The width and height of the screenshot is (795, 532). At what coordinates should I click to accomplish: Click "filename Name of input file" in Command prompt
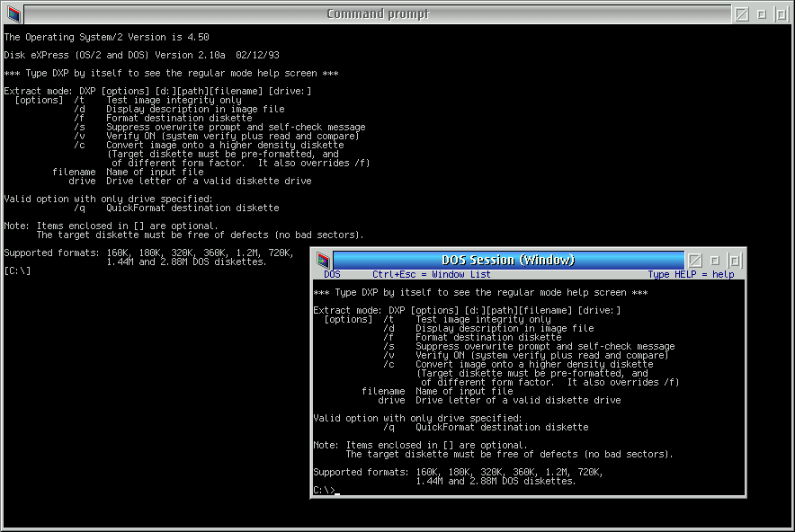128,173
